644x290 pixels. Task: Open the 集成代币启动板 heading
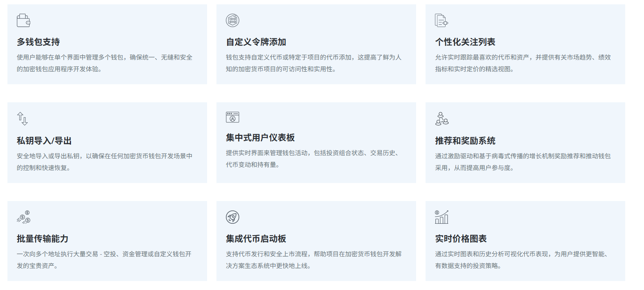[256, 239]
